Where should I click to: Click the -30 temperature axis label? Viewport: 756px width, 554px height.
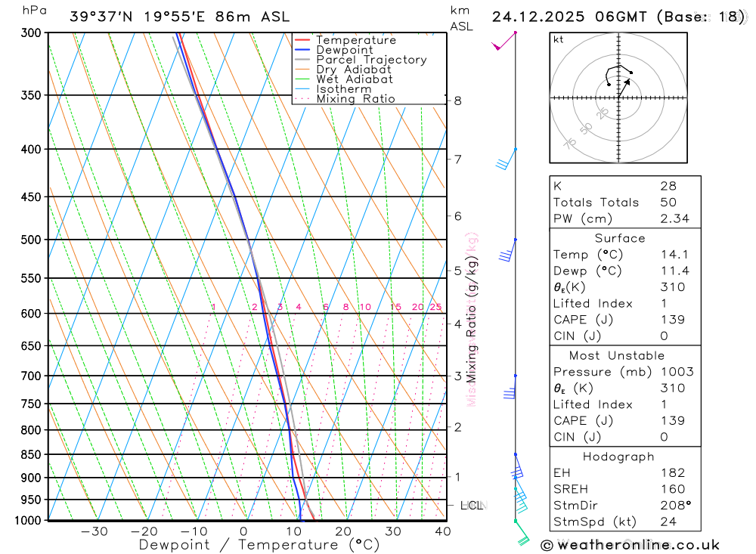tap(94, 531)
